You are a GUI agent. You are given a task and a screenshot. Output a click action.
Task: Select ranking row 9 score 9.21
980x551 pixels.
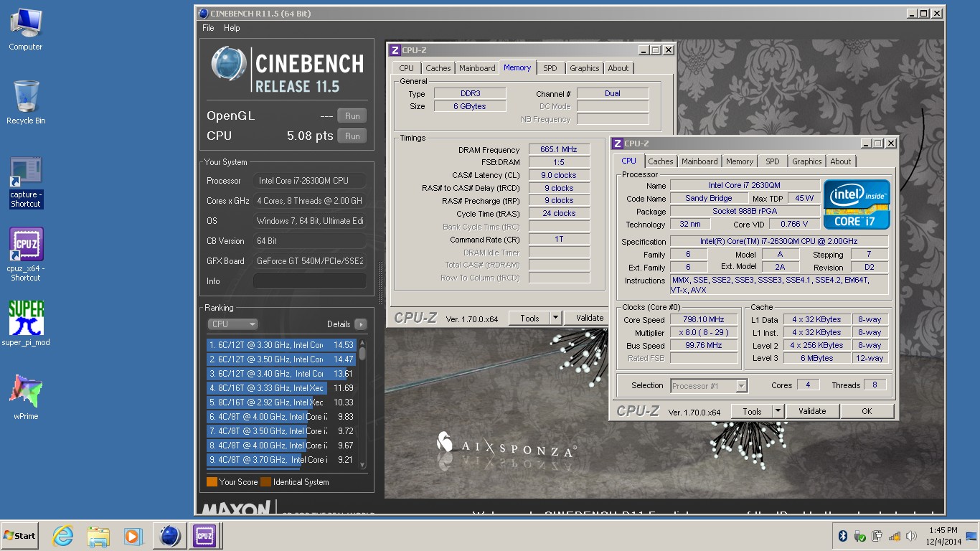(x=281, y=460)
